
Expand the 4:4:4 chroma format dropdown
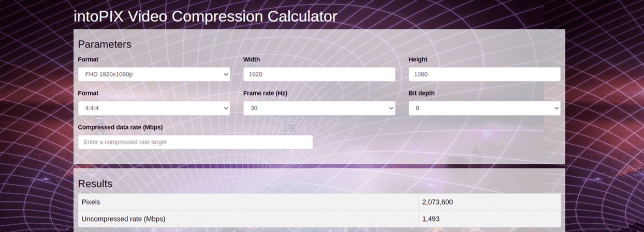(154, 109)
